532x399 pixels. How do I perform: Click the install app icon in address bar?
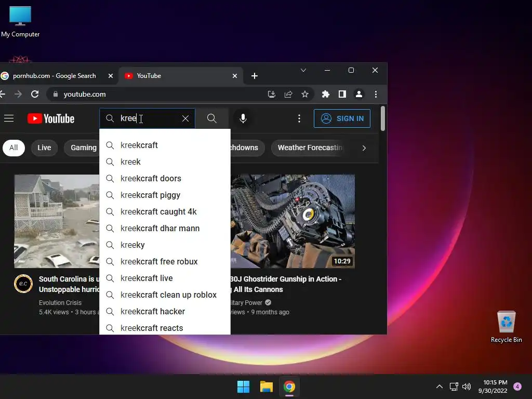(271, 94)
